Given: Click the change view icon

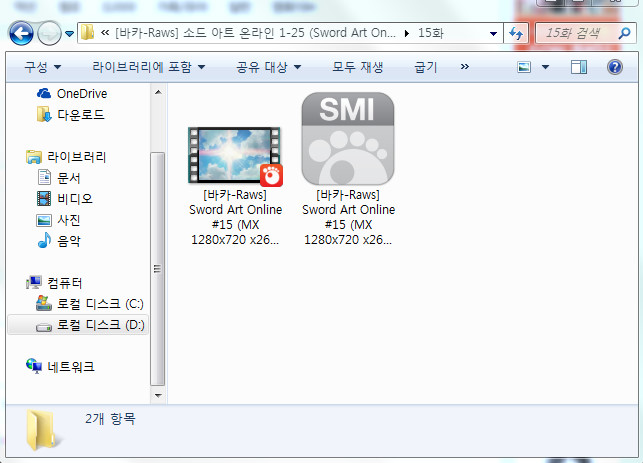Looking at the screenshot, I should coord(524,67).
